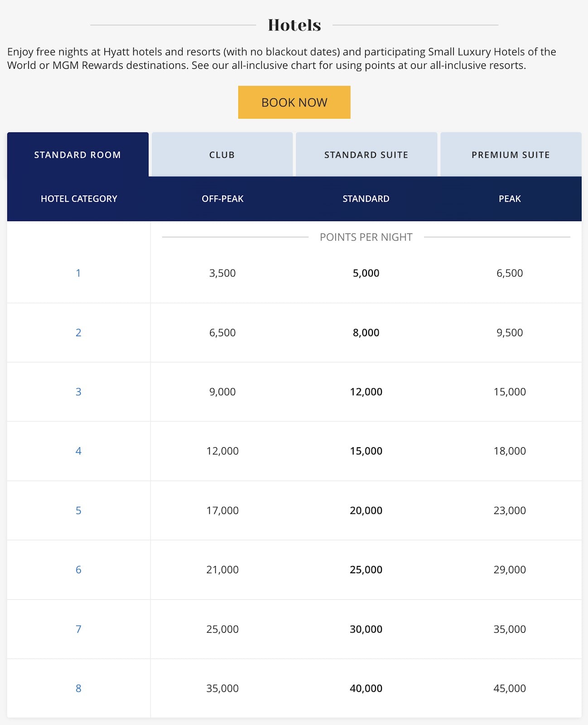Select the 12,000 off-peak value in category 4
This screenshot has width=588, height=725.
(x=222, y=451)
